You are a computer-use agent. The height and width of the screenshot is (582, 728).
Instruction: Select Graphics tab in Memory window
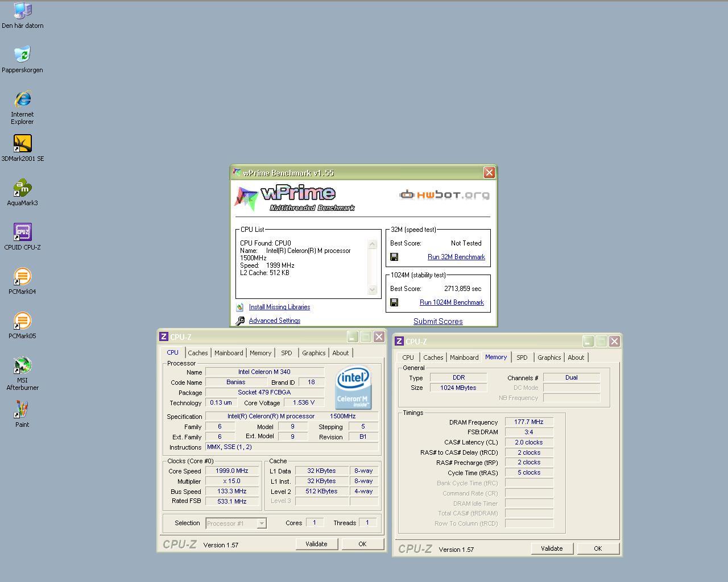[549, 357]
